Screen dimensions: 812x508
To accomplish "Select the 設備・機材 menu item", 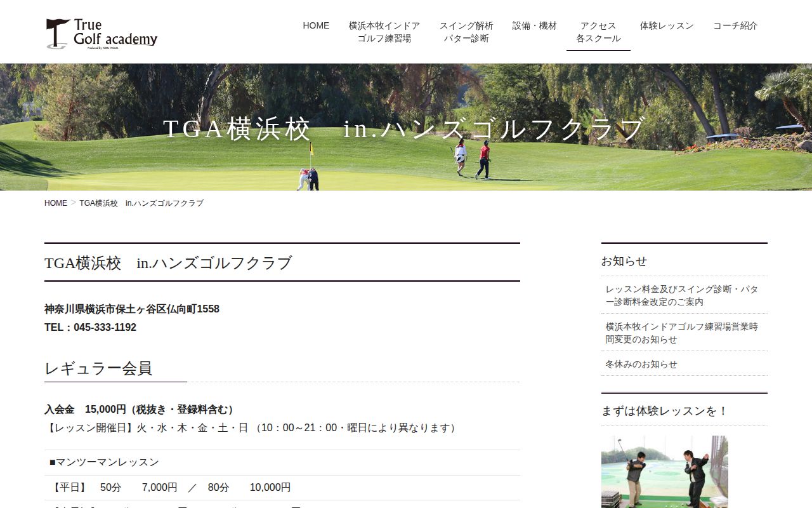I will point(535,26).
